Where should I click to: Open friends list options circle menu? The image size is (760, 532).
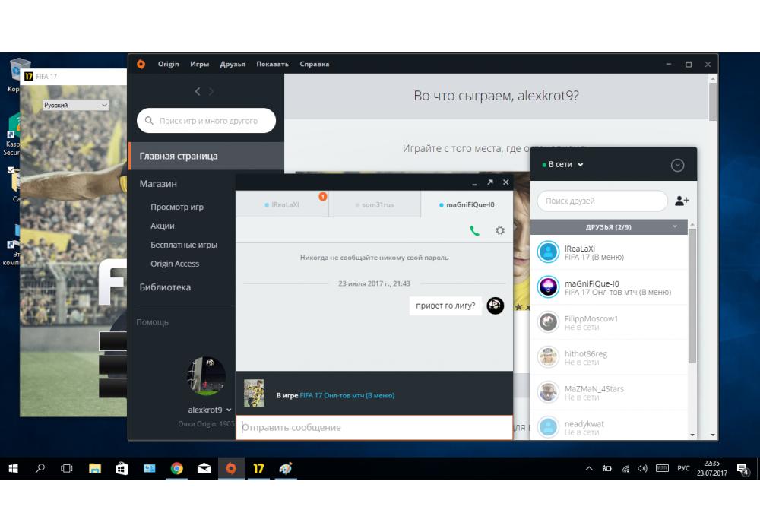[677, 165]
